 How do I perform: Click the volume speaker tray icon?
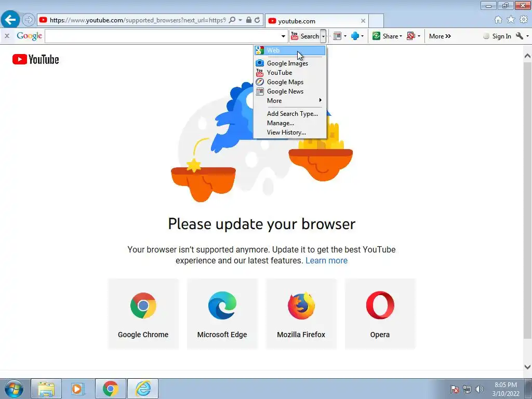click(479, 389)
